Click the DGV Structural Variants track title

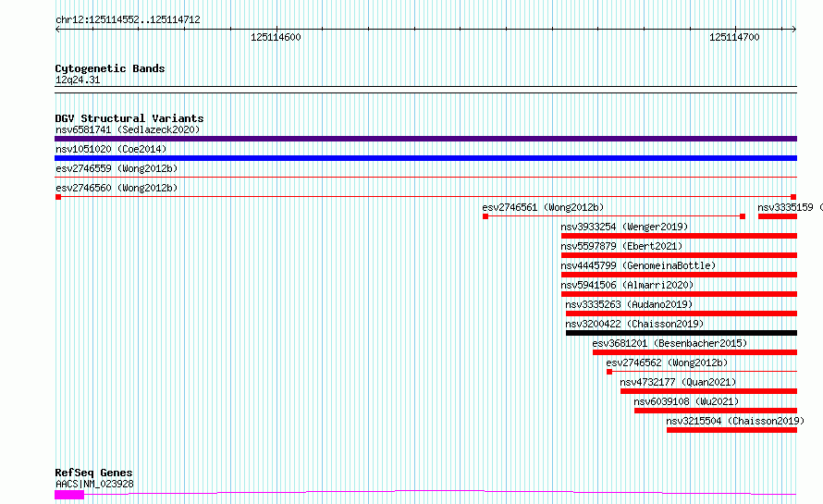(129, 118)
